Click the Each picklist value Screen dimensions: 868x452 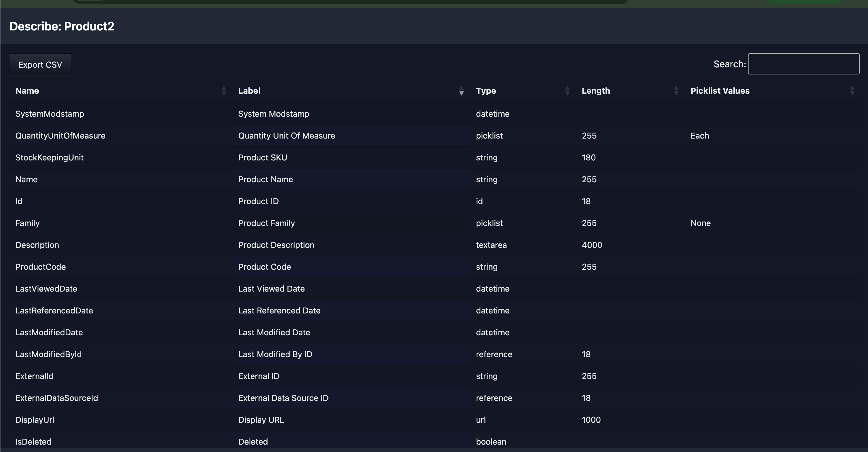tap(699, 136)
